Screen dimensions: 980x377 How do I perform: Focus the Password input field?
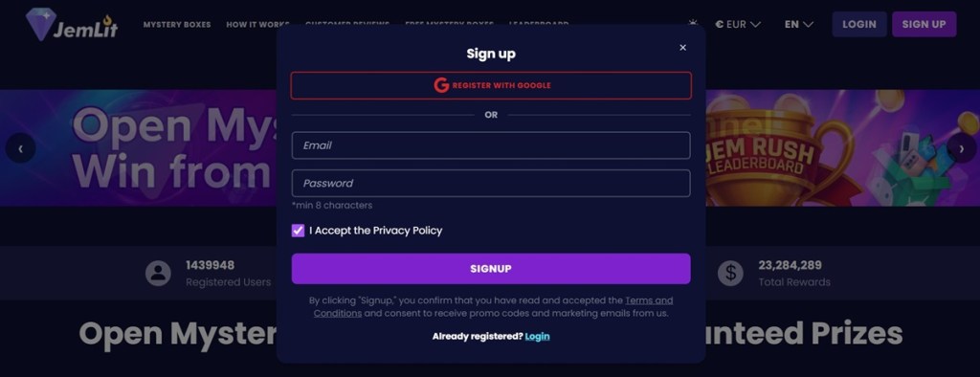(x=491, y=183)
